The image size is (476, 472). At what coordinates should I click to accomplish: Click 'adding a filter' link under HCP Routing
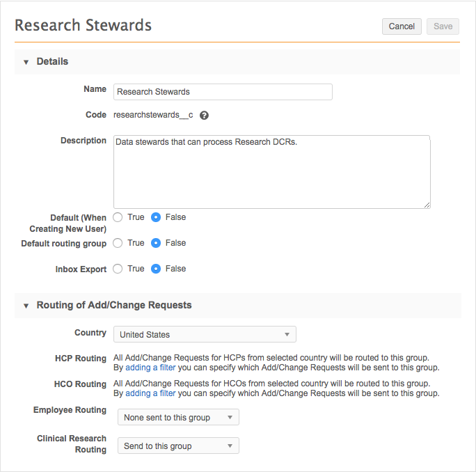150,368
